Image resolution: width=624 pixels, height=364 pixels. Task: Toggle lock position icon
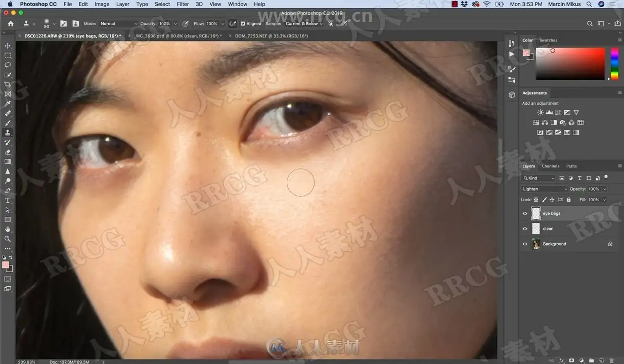(552, 200)
